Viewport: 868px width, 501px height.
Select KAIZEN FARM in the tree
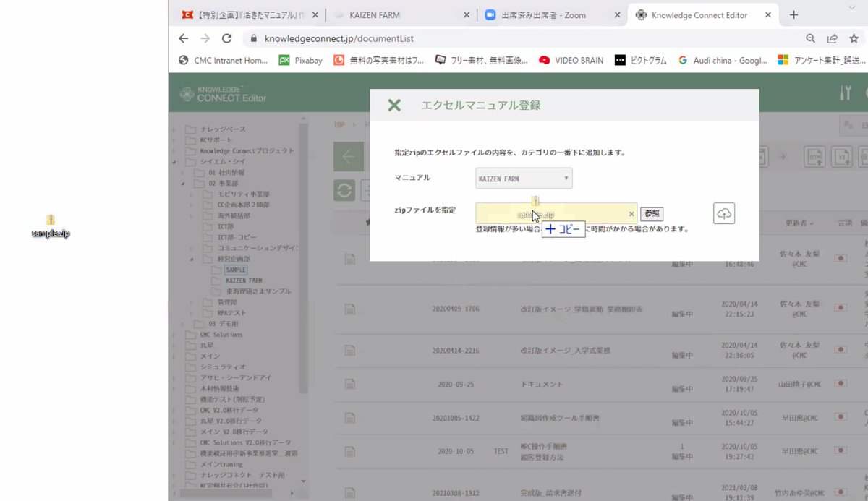[244, 281]
